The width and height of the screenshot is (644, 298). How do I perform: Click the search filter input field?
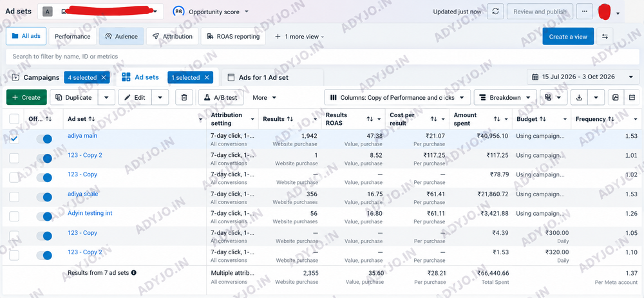pos(323,57)
